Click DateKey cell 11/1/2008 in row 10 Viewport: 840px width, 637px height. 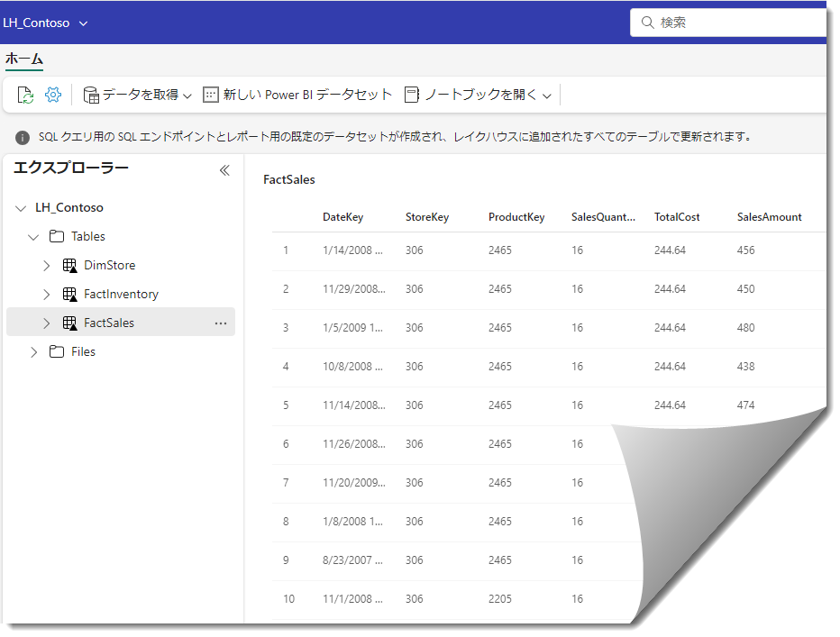[352, 599]
